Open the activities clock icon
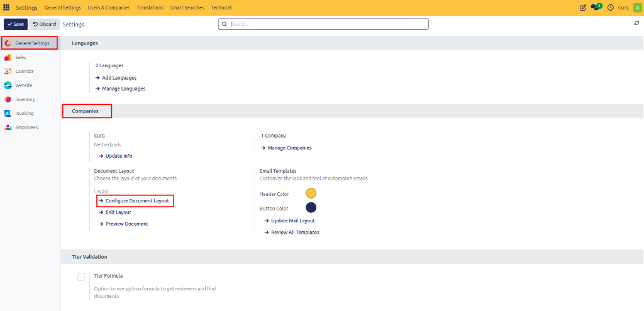Screen dimensions: 644x311 [610, 8]
